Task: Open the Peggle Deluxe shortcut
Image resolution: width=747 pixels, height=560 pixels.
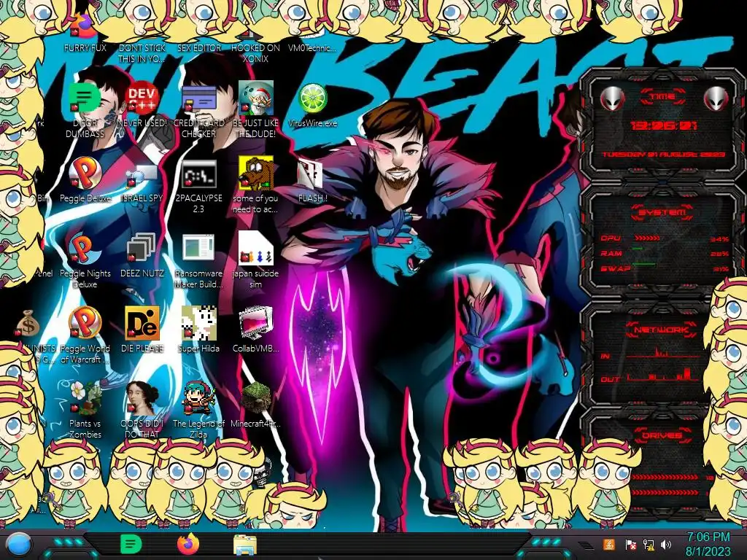Action: coord(85,173)
